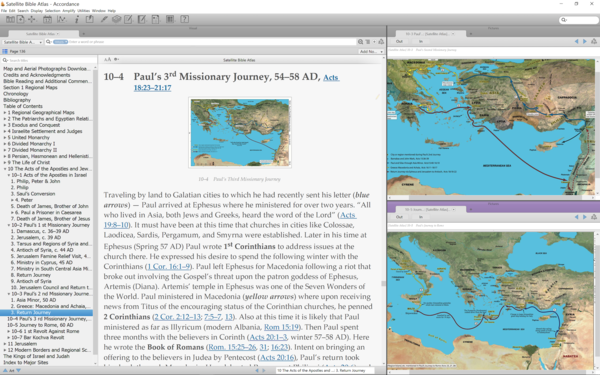Screen dimensions: 600x375
Task: Collapse '10 The Acts of the Apostles' tree item
Action: click(5, 169)
